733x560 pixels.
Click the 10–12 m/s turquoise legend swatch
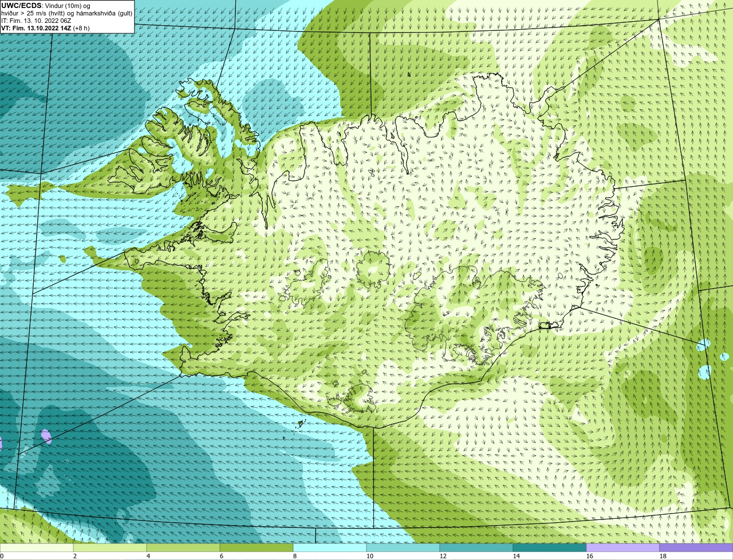[x=403, y=548]
